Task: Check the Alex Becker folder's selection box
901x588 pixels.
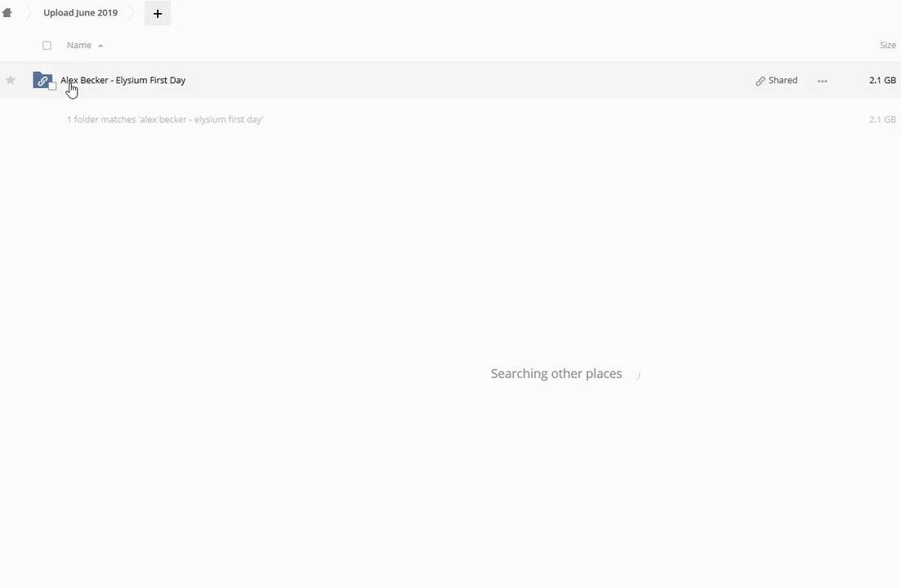Action: tap(52, 86)
